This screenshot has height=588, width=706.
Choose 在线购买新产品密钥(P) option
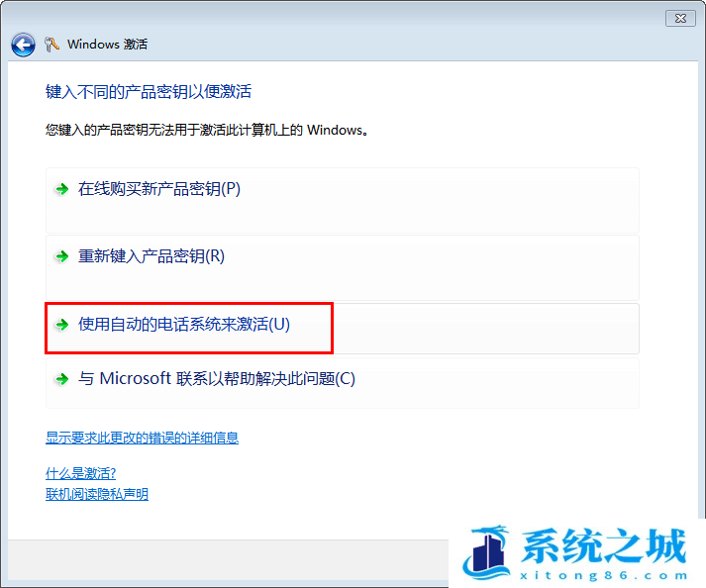[343, 200]
